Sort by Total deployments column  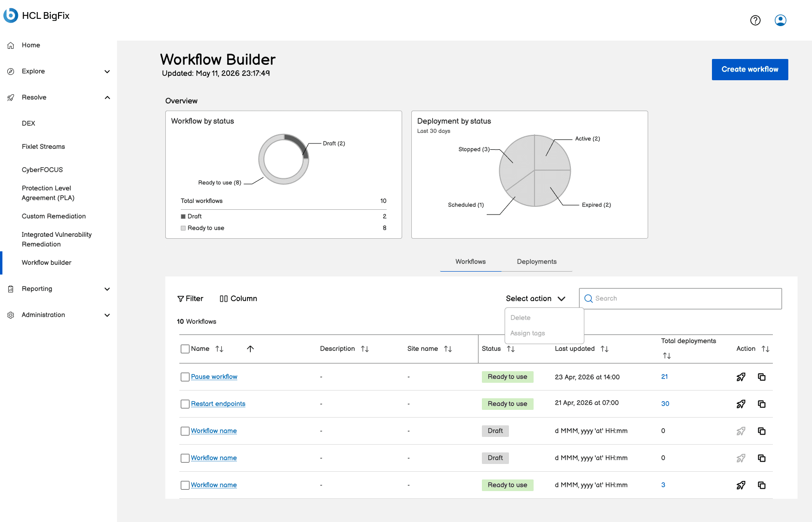[667, 356]
